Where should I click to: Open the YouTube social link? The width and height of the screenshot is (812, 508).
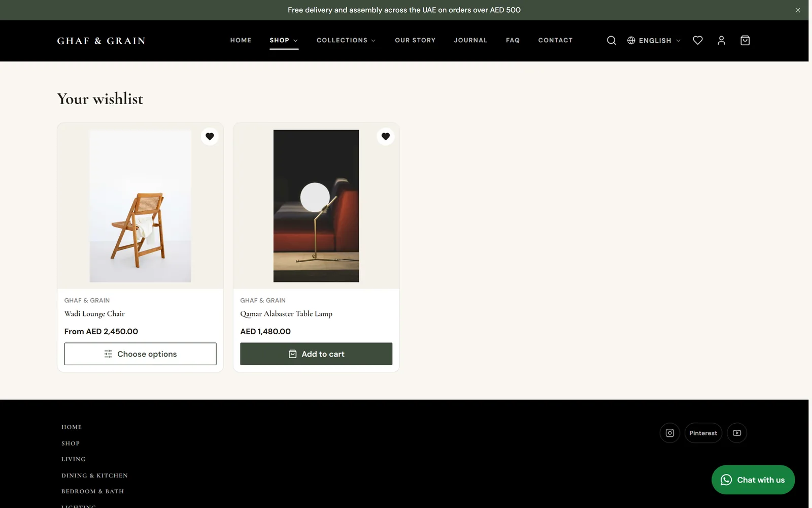(737, 433)
